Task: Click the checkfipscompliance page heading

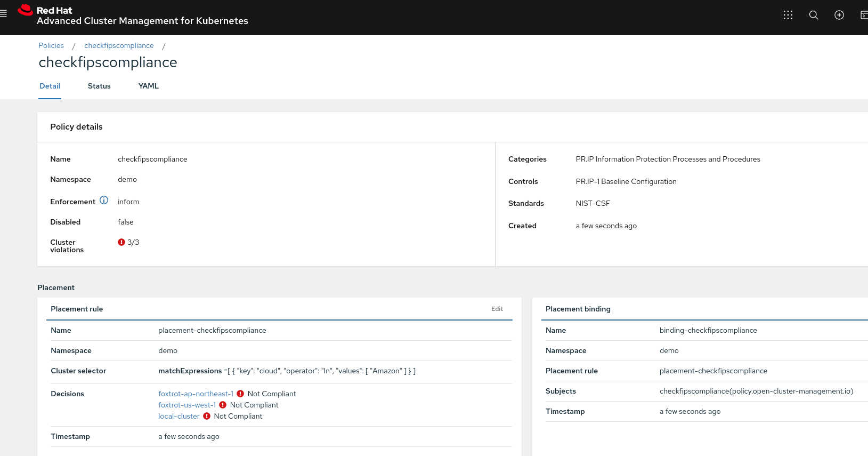Action: point(108,62)
